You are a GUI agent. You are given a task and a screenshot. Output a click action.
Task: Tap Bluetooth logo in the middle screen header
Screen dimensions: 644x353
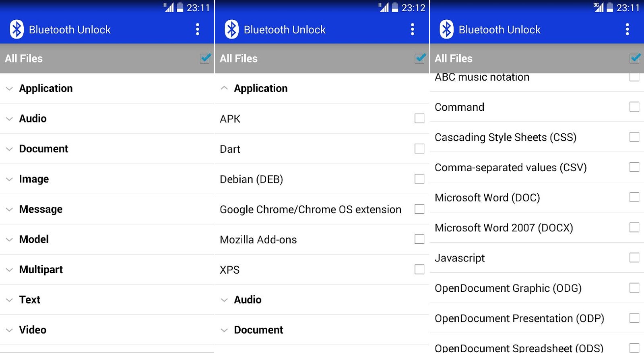point(231,29)
